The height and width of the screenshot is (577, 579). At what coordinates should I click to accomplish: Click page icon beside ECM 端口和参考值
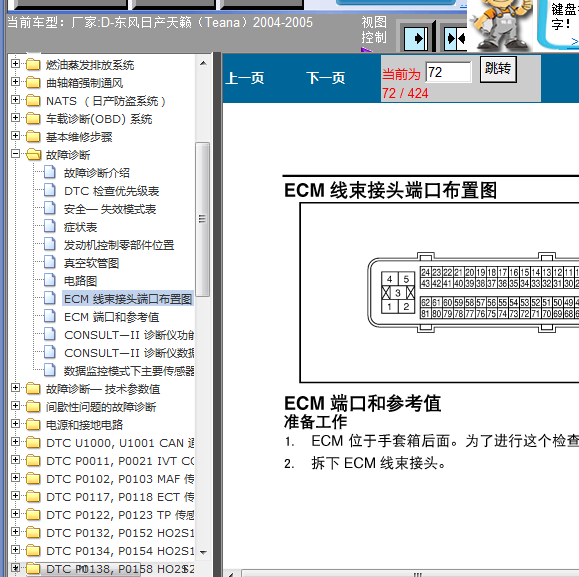(50, 317)
